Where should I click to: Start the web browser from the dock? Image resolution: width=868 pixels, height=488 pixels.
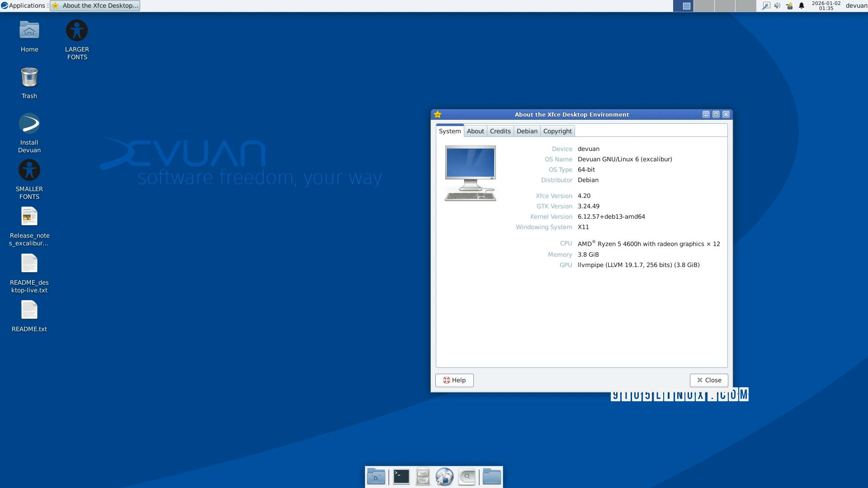click(x=445, y=476)
